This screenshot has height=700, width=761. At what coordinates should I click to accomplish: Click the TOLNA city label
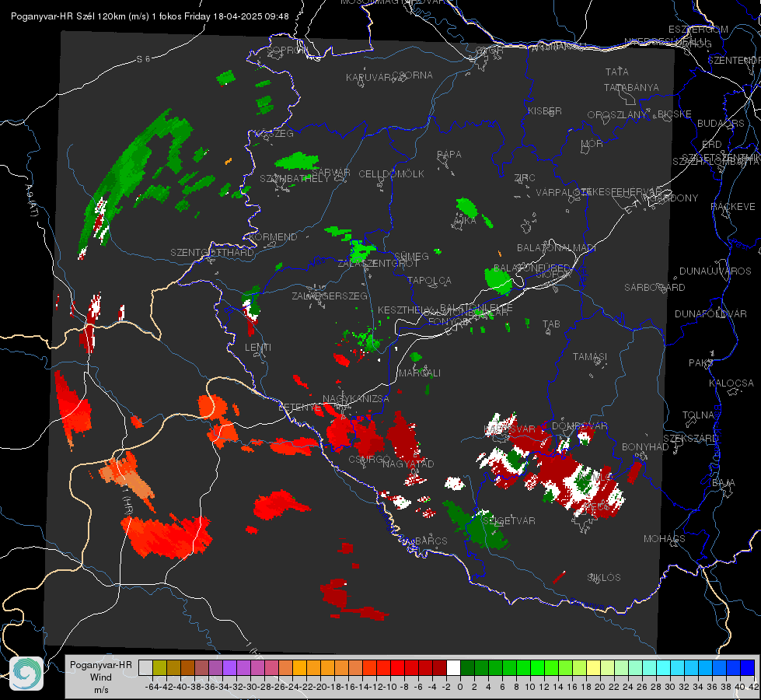click(x=698, y=415)
